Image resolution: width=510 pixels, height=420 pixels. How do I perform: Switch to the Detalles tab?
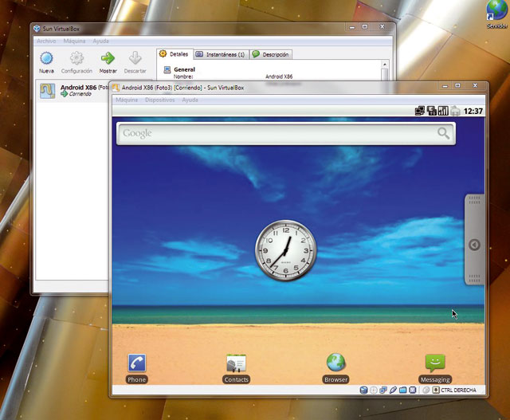(x=175, y=54)
